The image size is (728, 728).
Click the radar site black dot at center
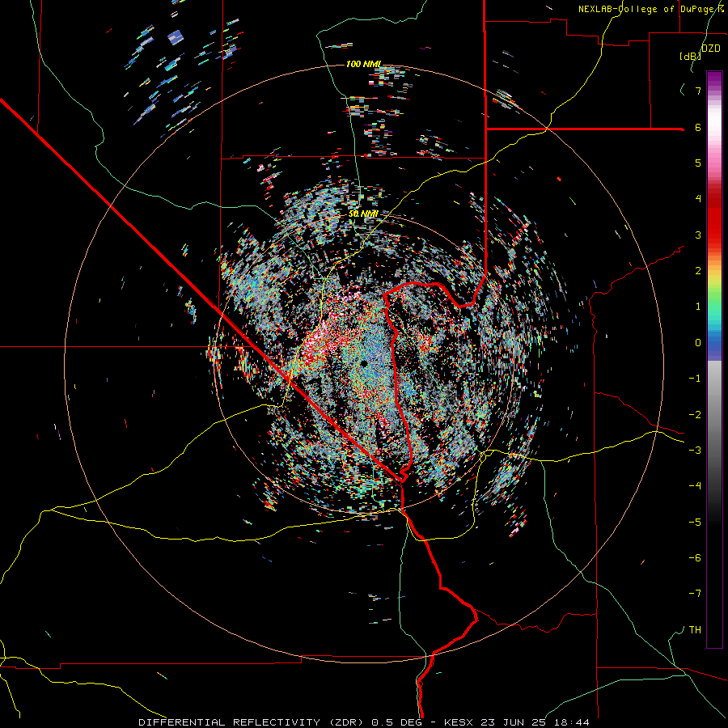click(364, 363)
